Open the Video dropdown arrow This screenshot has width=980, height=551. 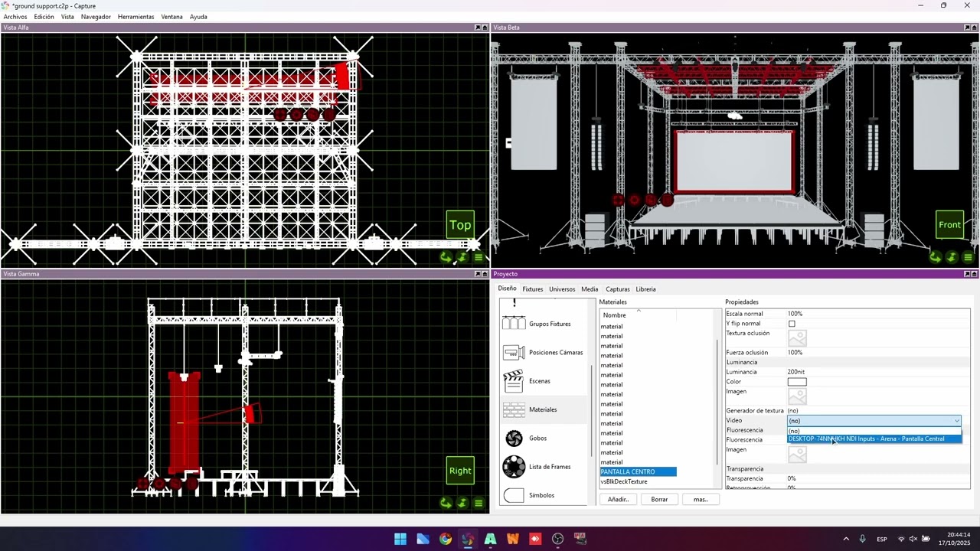(x=956, y=421)
